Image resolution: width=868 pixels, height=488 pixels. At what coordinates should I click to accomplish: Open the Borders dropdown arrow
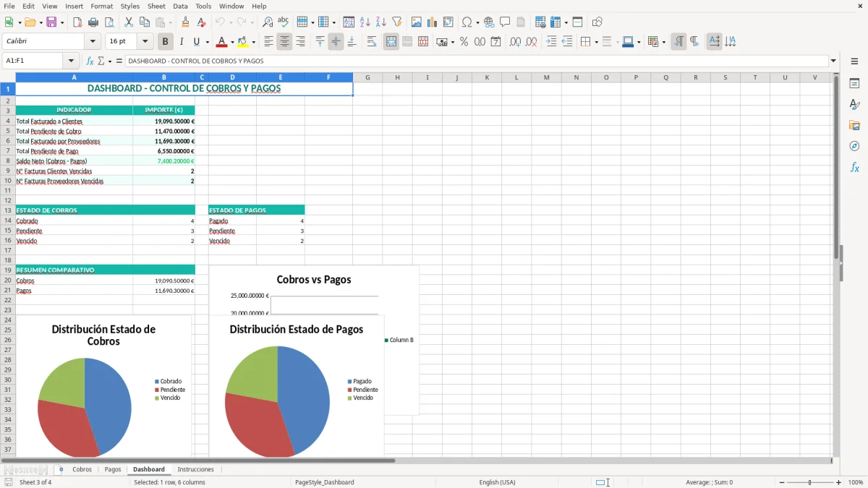tap(596, 42)
